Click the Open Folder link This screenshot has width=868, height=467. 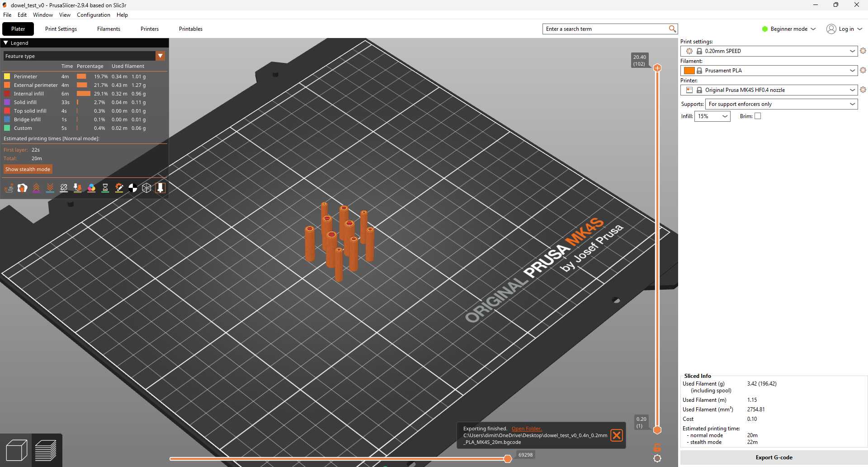coord(526,429)
